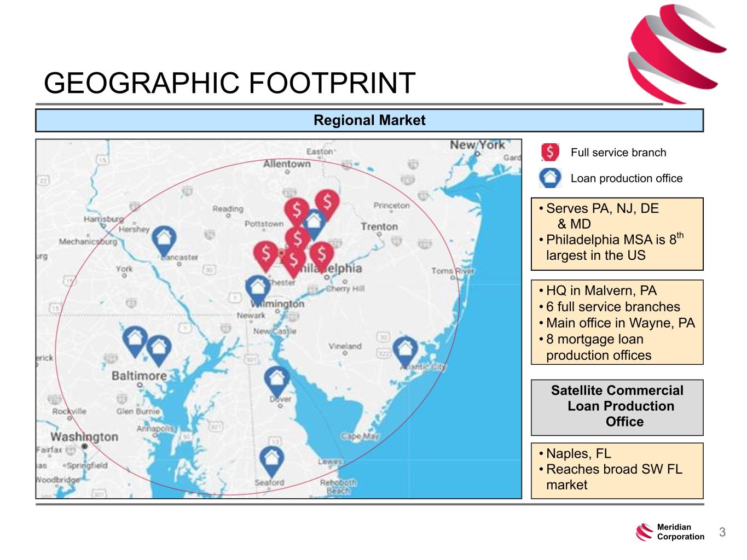
Task: Select the Vineland map label
Action: pos(345,346)
